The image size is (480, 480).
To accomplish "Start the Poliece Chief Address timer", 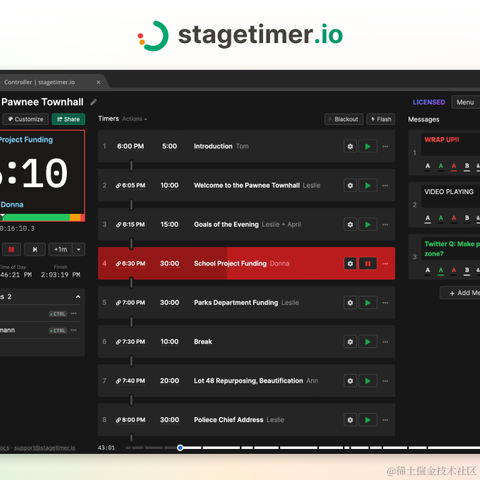I will (x=368, y=420).
